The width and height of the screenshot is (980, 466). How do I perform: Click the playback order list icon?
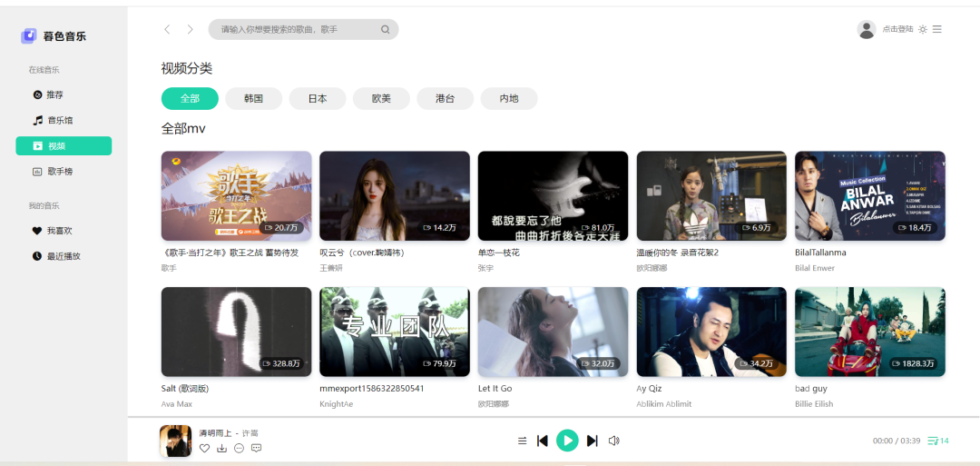coord(523,441)
